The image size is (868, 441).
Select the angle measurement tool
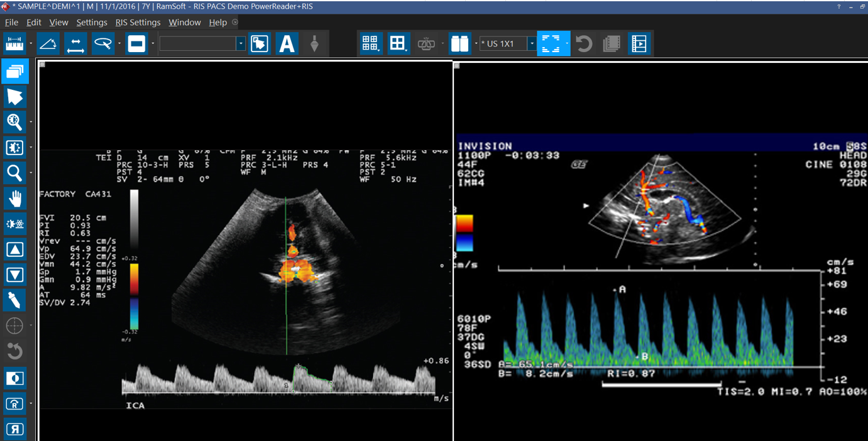click(48, 43)
